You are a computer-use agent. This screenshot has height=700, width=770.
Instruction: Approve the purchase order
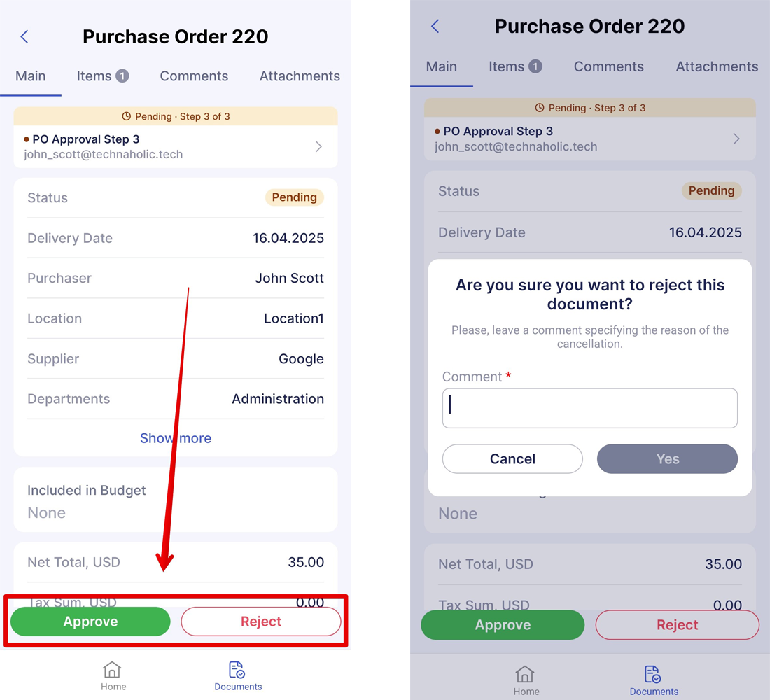coord(90,621)
